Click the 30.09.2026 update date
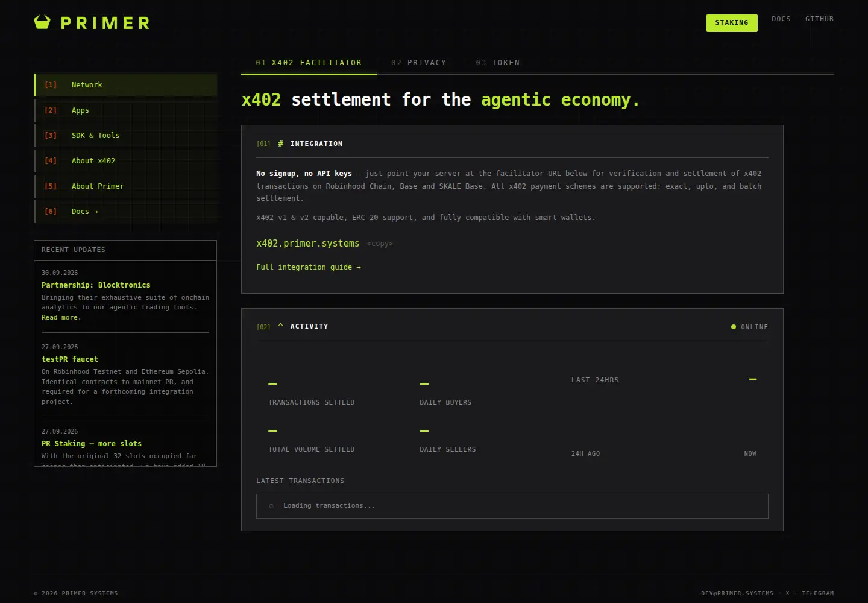This screenshot has width=868, height=603. 60,273
